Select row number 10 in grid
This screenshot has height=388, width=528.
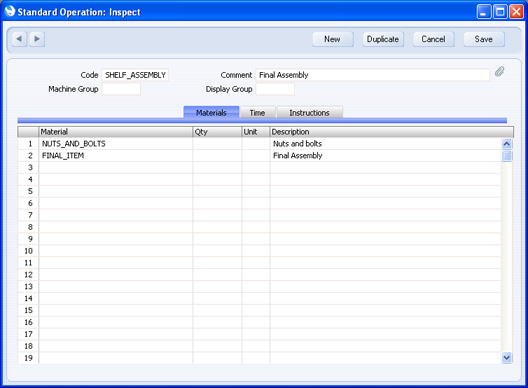(x=28, y=251)
